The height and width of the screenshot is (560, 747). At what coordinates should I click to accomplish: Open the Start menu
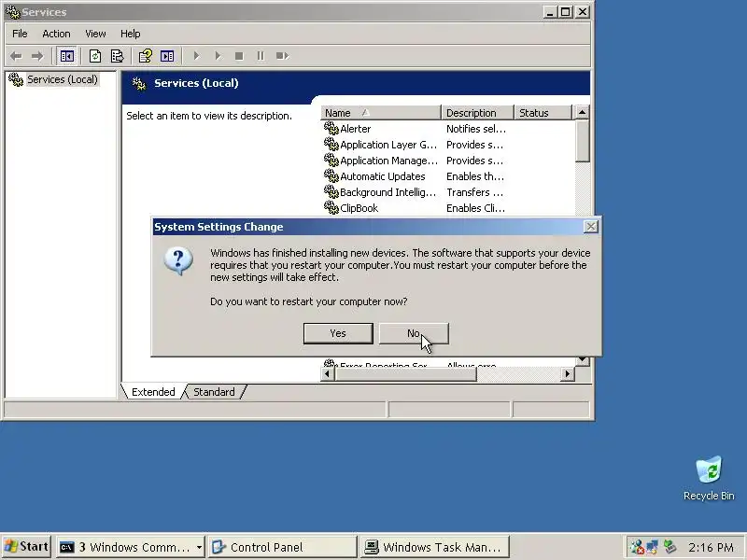27,547
